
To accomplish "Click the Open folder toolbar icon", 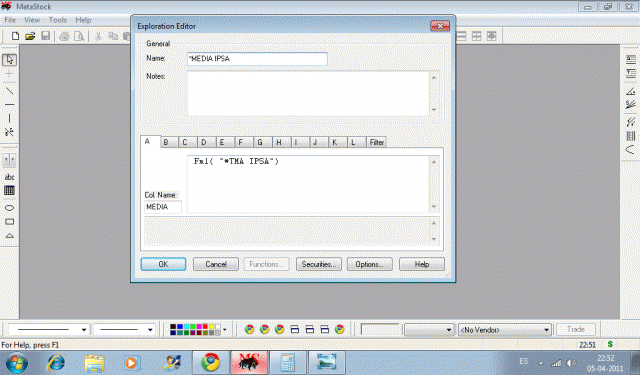I will [30, 36].
